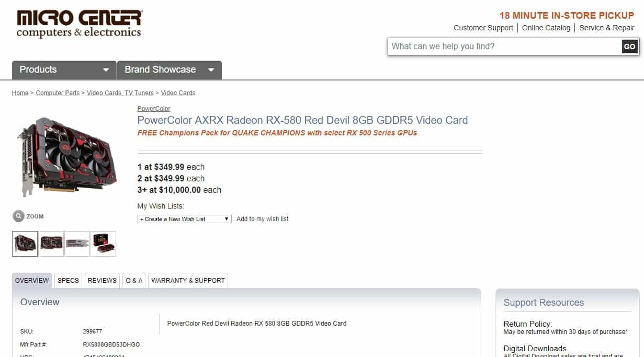Click the zoom magnifier icon

tap(18, 216)
